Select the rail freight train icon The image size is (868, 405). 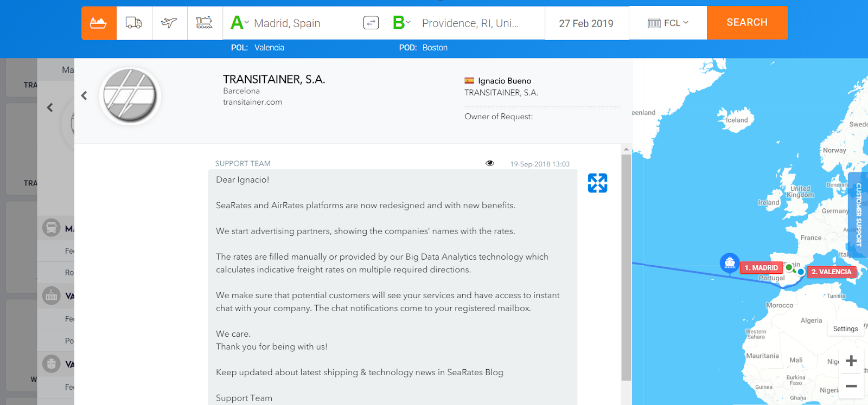point(205,23)
